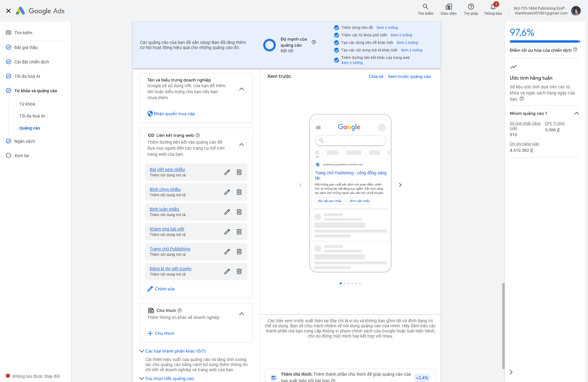588x382 pixels.
Task: Collapse Tên và biểu trưng doanh nghiệp section
Action: click(242, 89)
